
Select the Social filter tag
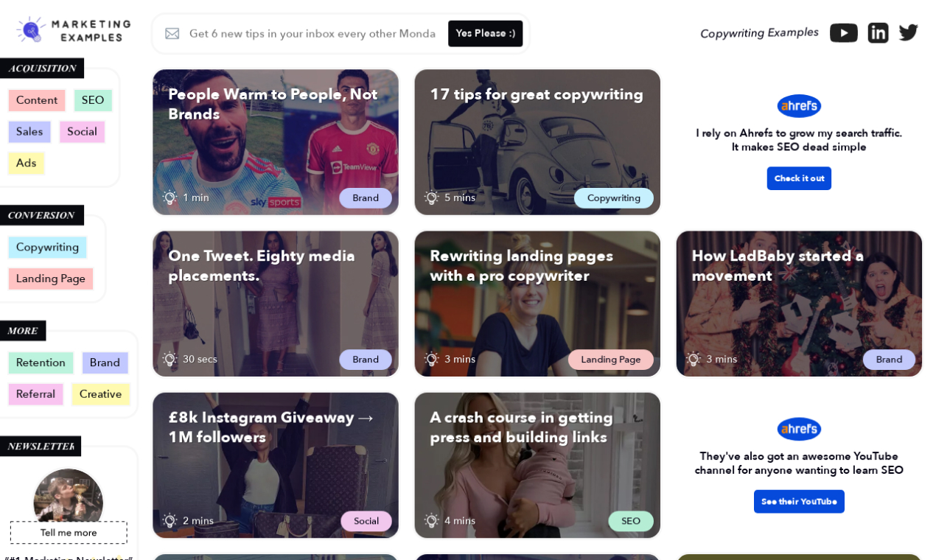[x=82, y=132]
